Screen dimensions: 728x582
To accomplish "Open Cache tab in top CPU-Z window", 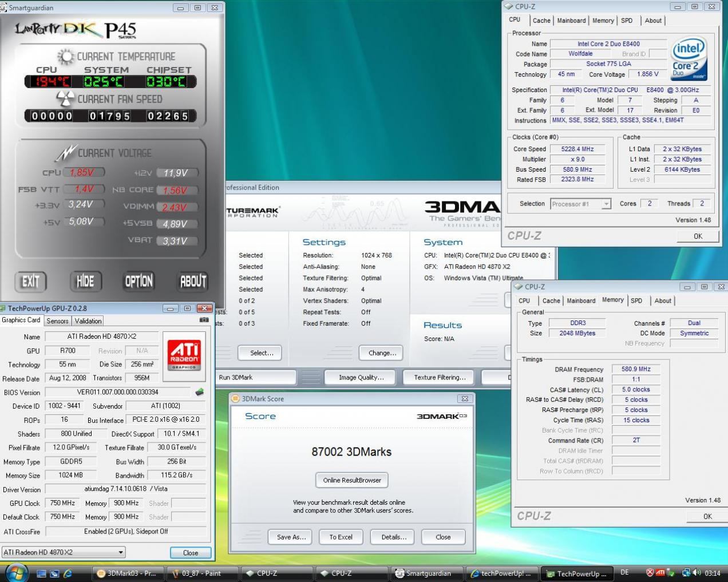I will (x=541, y=21).
